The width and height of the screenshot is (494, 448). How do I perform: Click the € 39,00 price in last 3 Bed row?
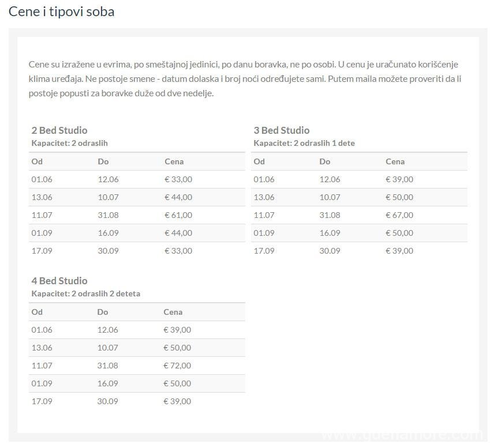click(x=399, y=251)
